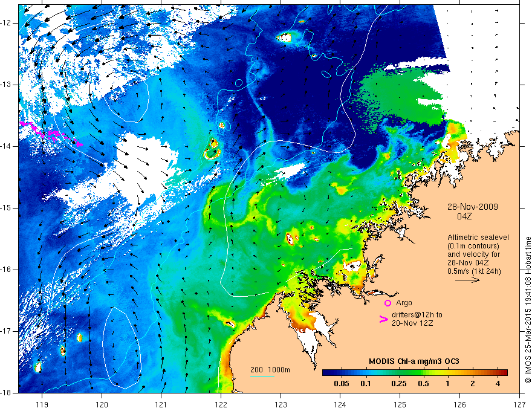Image resolution: width=532 pixels, height=411 pixels.
Task: Click the dark blue end of the colorbar
Action: [328, 373]
